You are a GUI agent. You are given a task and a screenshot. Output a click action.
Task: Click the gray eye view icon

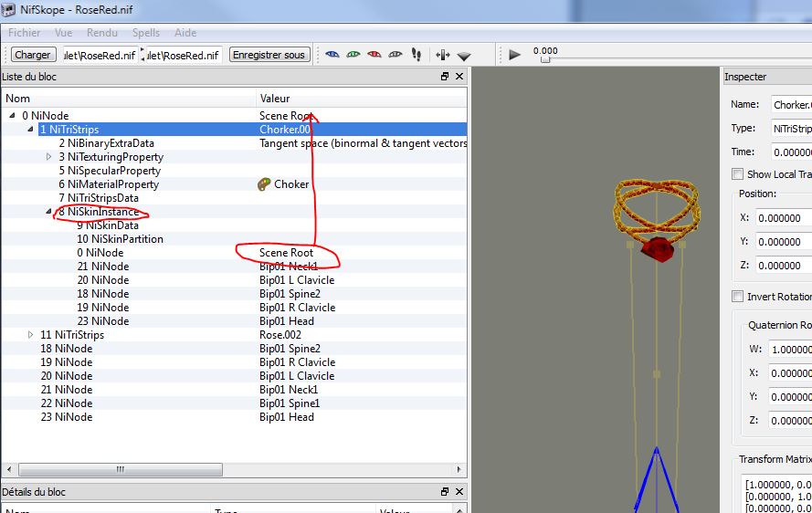[x=395, y=55]
